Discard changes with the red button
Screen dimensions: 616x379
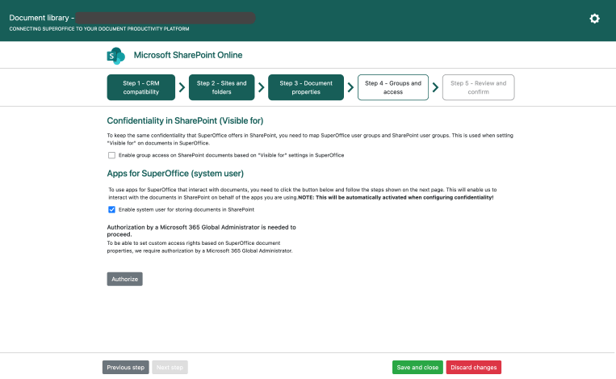[473, 367]
